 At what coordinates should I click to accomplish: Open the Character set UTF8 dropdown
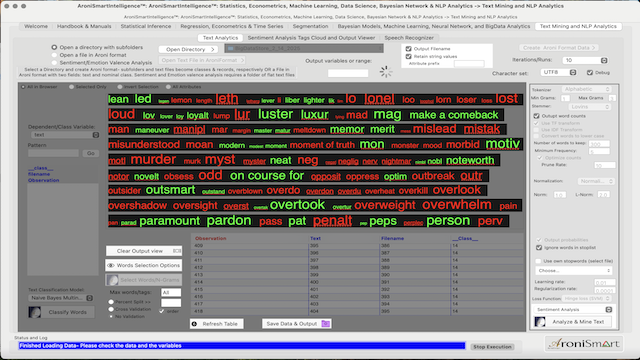558,72
